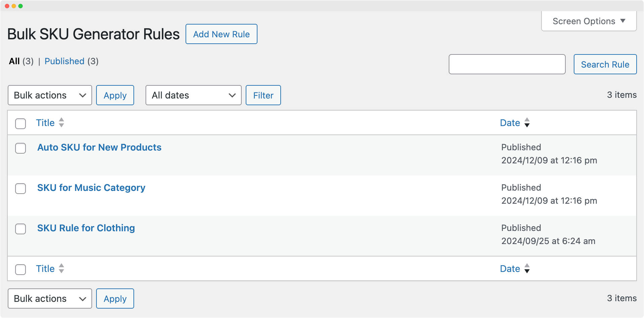
Task: Check the SKU Rule for Clothing row checkbox
Action: pos(21,229)
